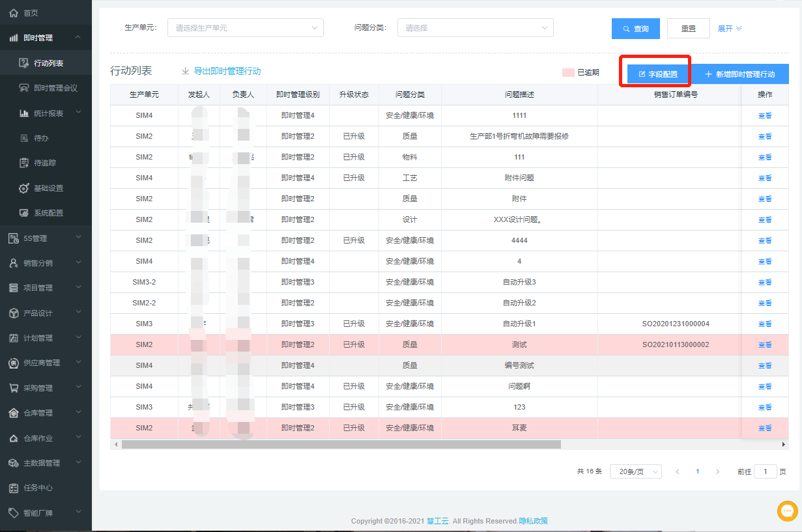Click the 采购管理 shopping cart icon

[x=13, y=388]
